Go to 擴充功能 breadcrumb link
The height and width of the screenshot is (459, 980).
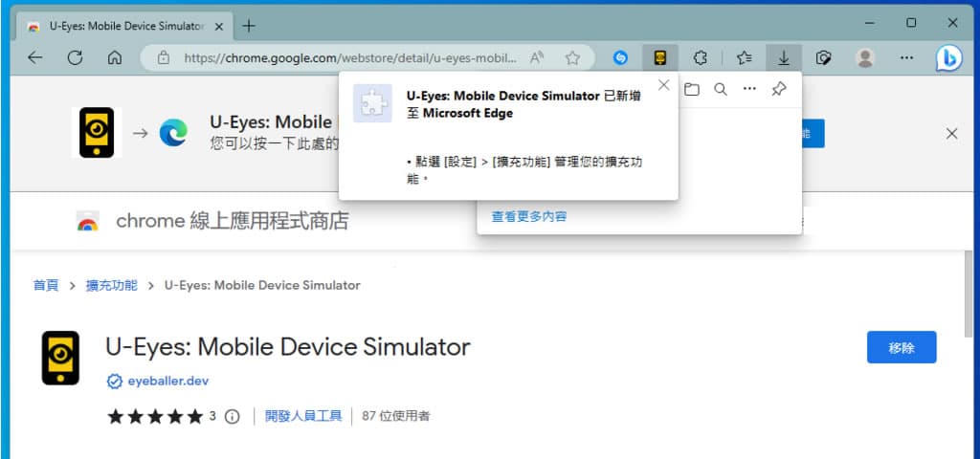(111, 285)
